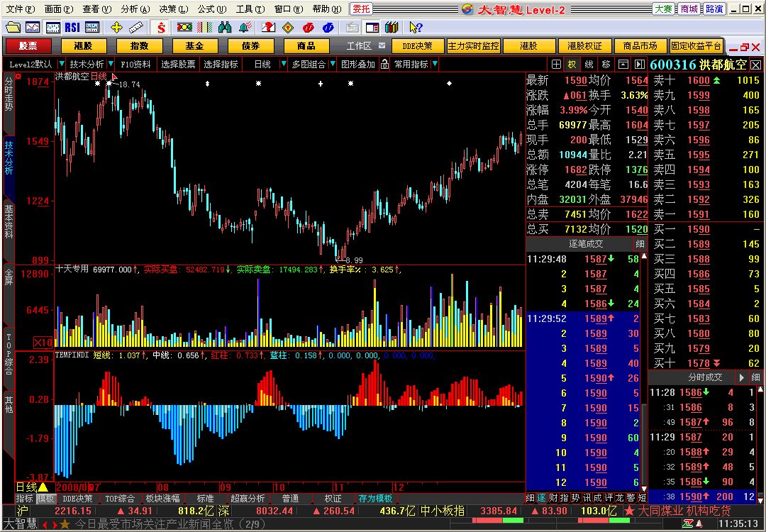Select the yellow four-arrow move tool
The height and width of the screenshot is (532, 766).
(x=116, y=28)
